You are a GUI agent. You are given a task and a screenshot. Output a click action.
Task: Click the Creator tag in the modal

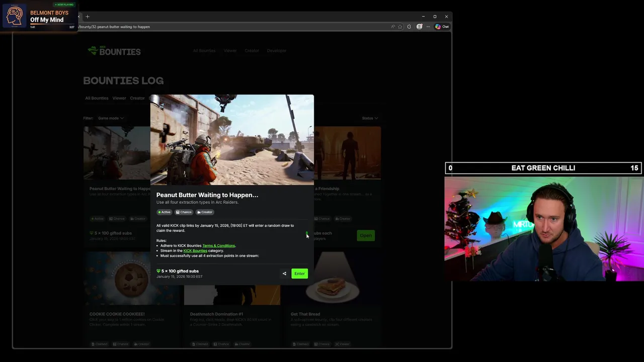click(205, 212)
